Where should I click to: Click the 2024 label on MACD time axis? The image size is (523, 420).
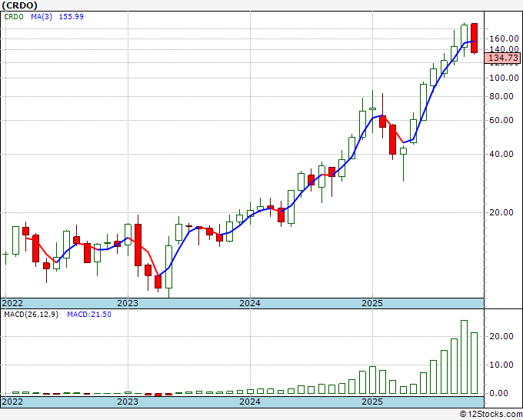coord(250,402)
